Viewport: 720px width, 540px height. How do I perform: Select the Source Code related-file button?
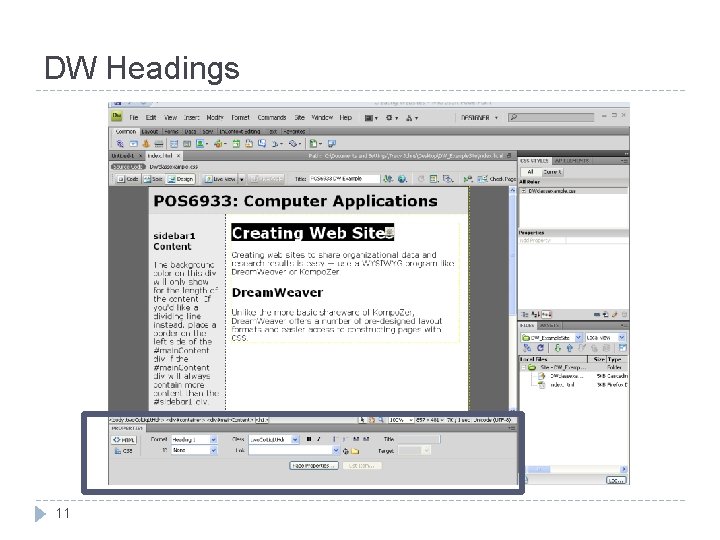128,167
